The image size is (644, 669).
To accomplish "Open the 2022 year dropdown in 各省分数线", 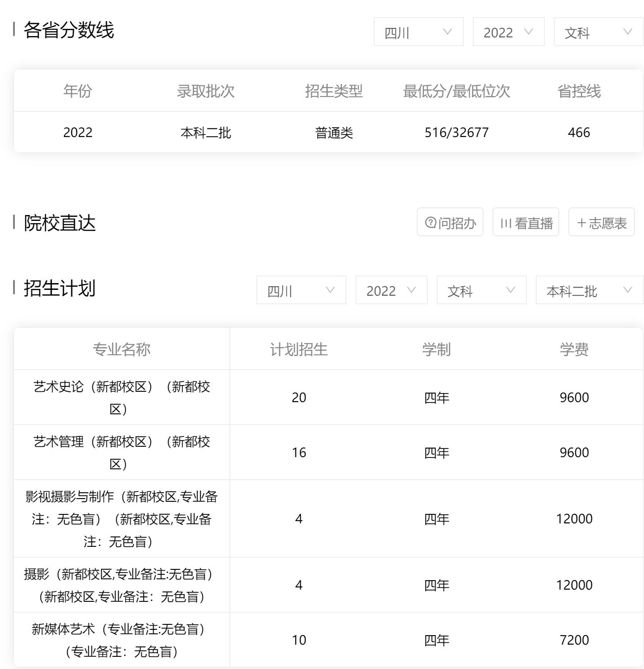I will coord(507,32).
